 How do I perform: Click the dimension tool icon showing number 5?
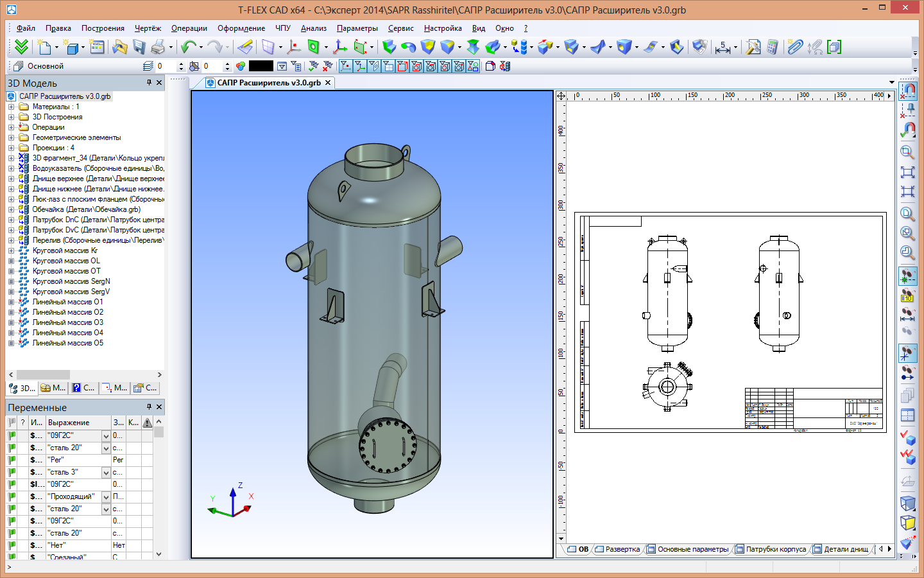coord(723,47)
